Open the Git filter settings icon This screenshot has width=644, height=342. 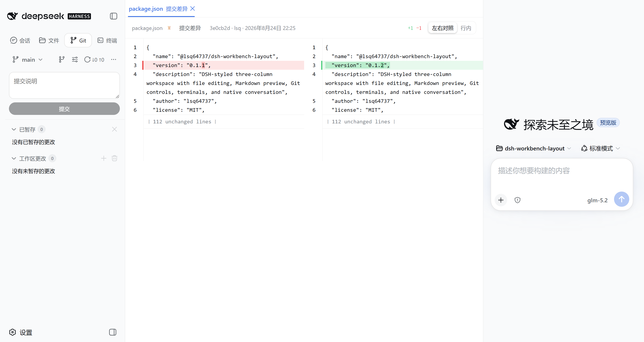(75, 59)
